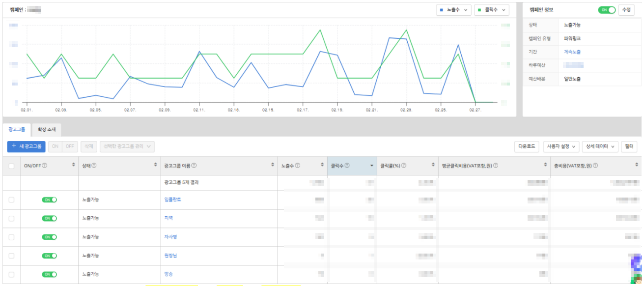
Task: Expand the 사용자 설정 dropdown
Action: tap(560, 146)
